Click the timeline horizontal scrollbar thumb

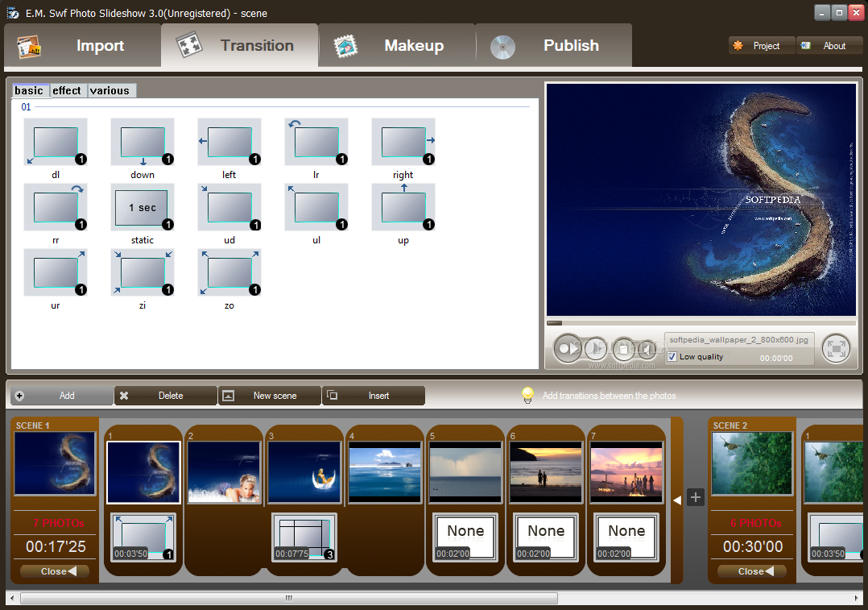pos(289,598)
